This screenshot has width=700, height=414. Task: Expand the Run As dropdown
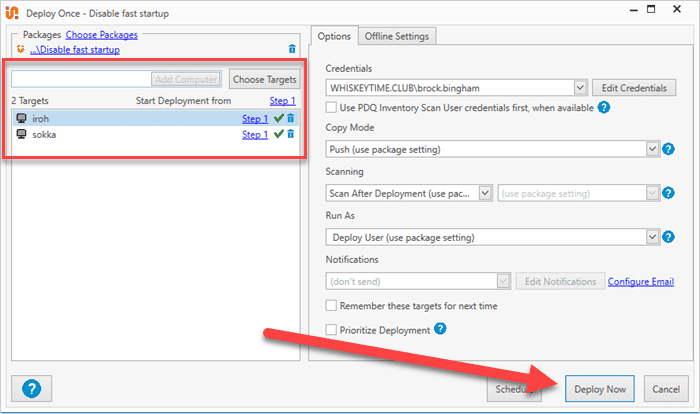(x=652, y=237)
